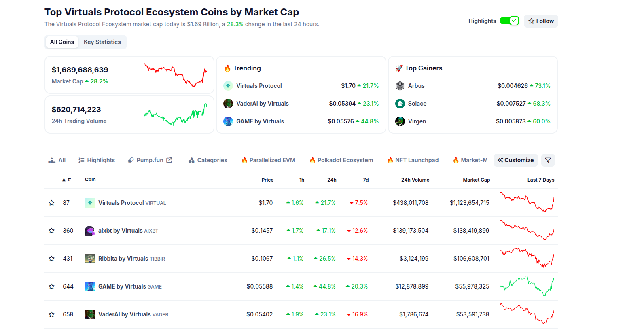The width and height of the screenshot is (644, 331).
Task: Click the Follow star button
Action: [541, 21]
